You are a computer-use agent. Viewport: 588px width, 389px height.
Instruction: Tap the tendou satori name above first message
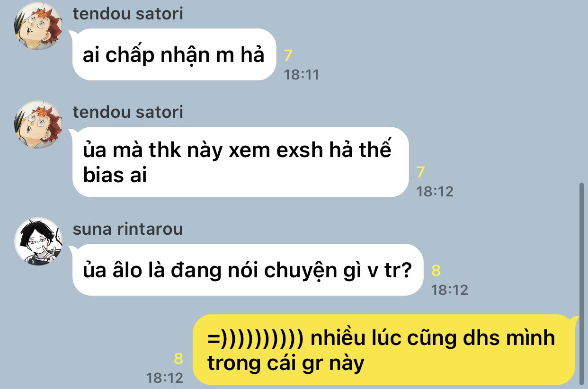[x=128, y=13]
